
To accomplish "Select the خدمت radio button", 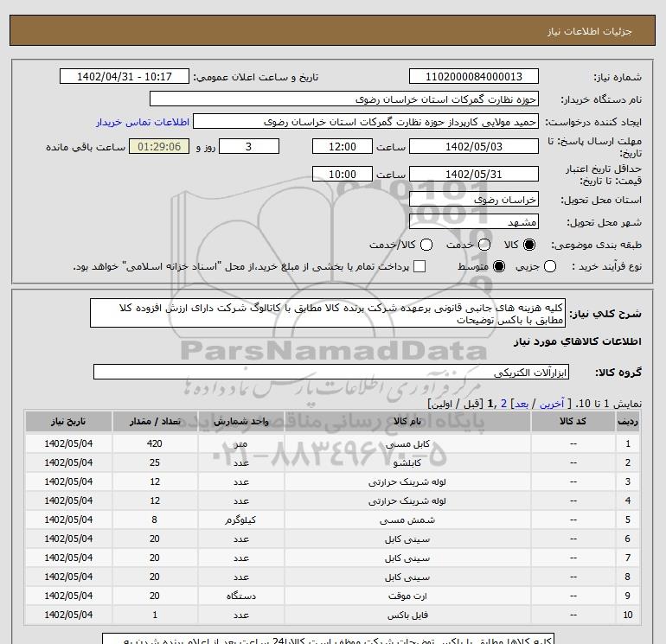I will point(484,245).
